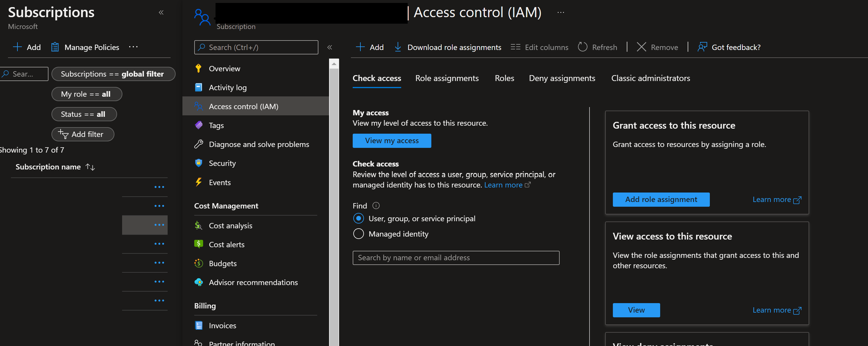Click the search by name or email input field
The height and width of the screenshot is (346, 868).
pyautogui.click(x=456, y=257)
